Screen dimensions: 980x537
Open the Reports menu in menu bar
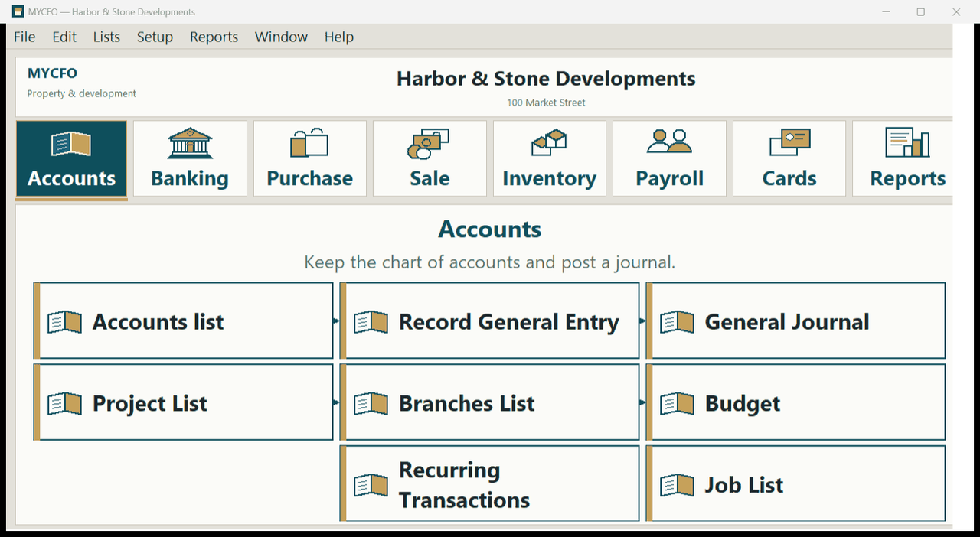tap(214, 37)
